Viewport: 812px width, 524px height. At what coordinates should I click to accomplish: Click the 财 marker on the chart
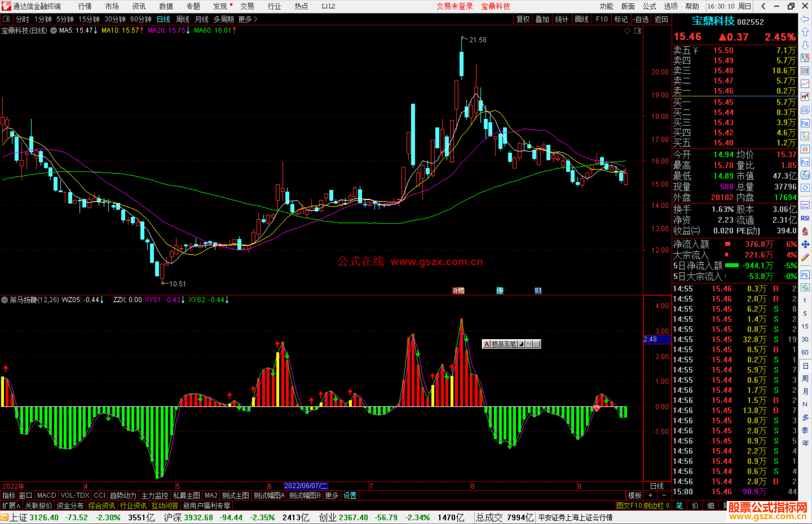coord(538,290)
